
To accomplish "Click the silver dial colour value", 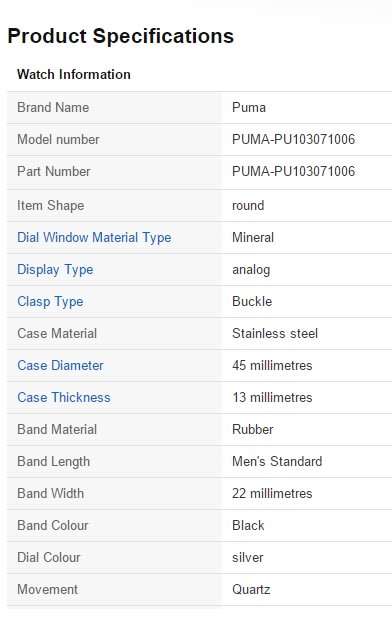I will [248, 557].
